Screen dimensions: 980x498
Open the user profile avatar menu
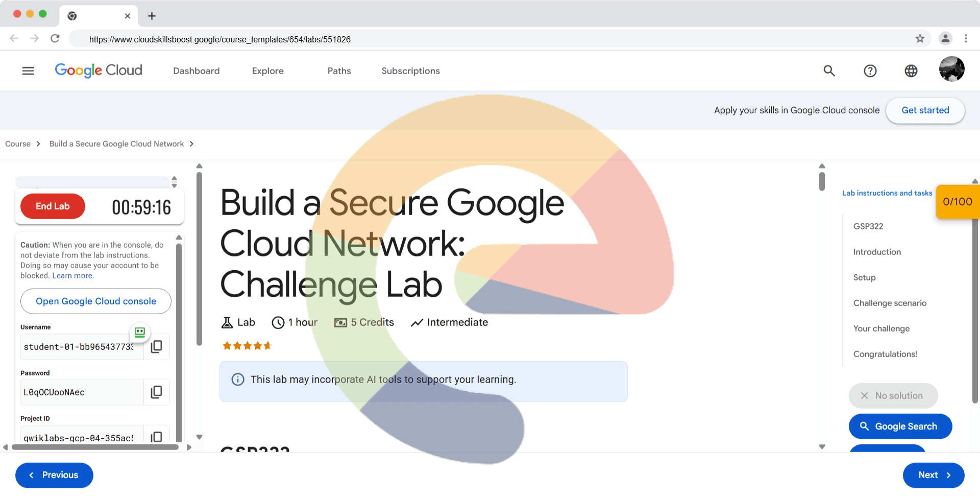point(951,69)
